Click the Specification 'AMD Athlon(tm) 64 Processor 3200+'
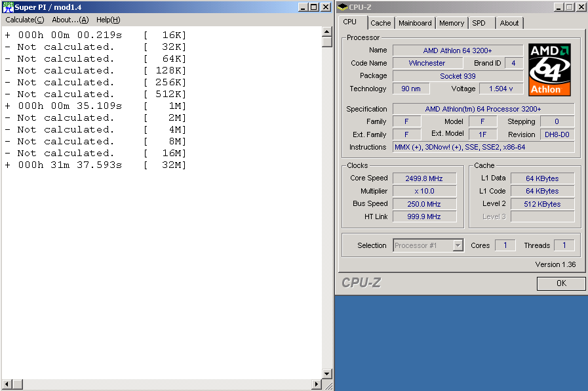The image size is (588, 391). pyautogui.click(x=483, y=109)
